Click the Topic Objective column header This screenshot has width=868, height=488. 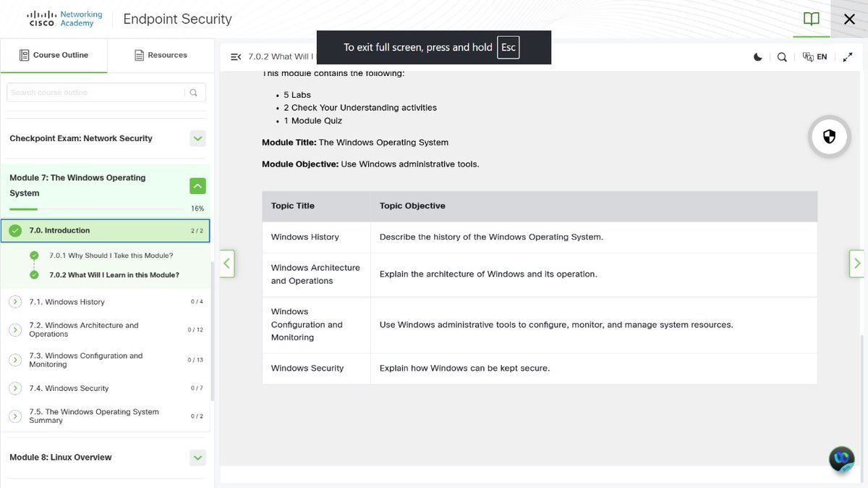(594, 206)
